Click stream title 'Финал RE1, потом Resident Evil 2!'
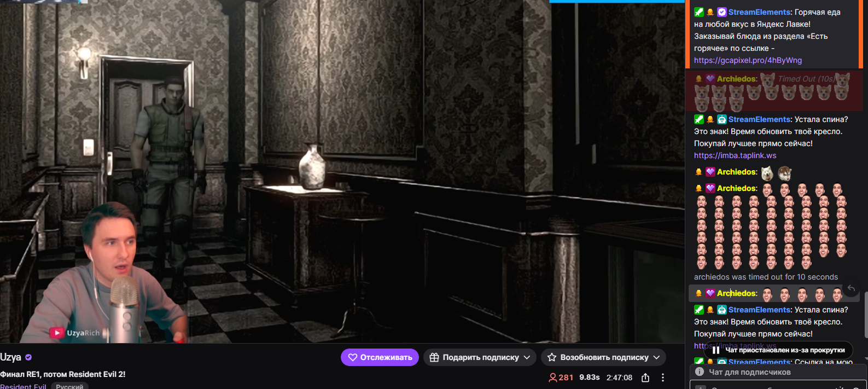 [x=63, y=374]
